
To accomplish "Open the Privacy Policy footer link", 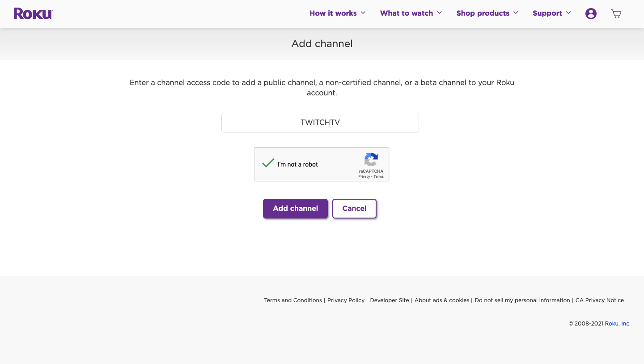I will point(346,300).
